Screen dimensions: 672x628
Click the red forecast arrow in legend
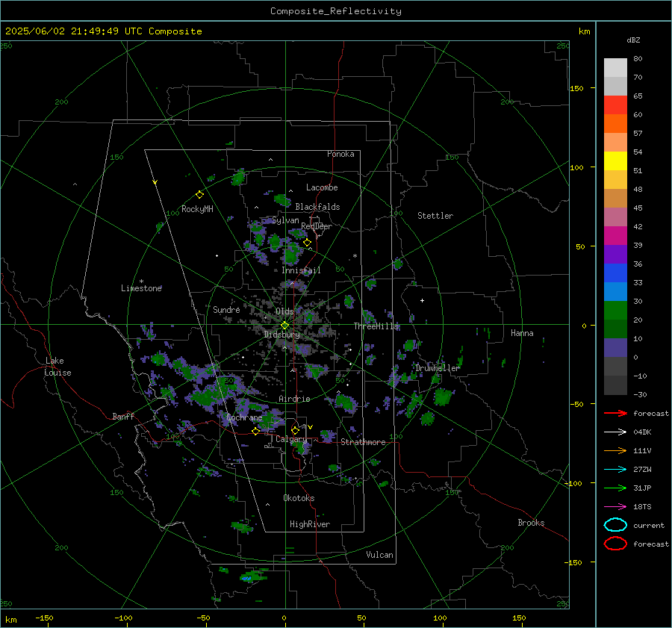click(x=615, y=413)
